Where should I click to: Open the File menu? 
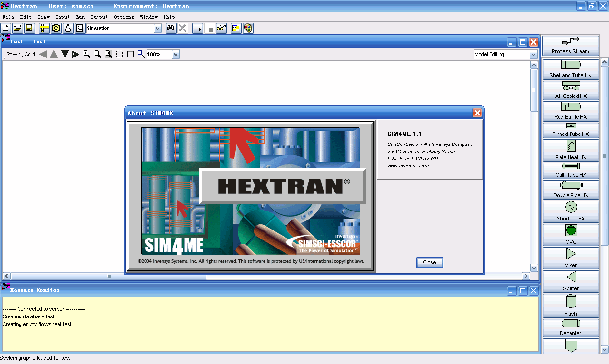(9, 17)
